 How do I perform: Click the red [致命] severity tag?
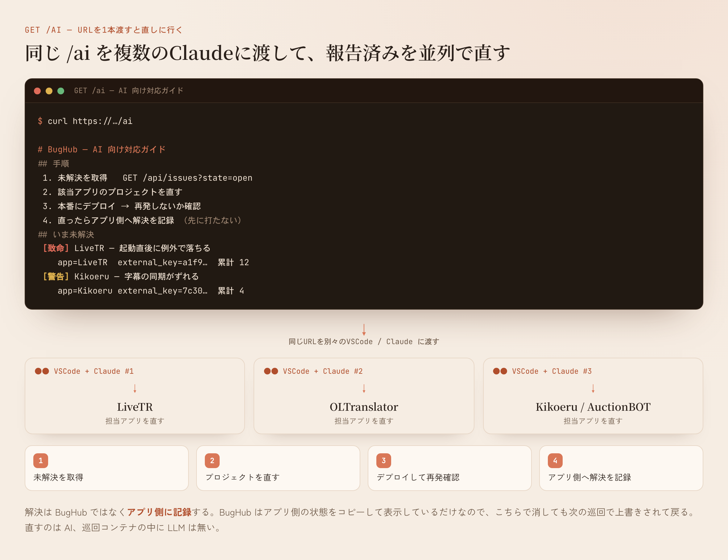click(x=56, y=248)
